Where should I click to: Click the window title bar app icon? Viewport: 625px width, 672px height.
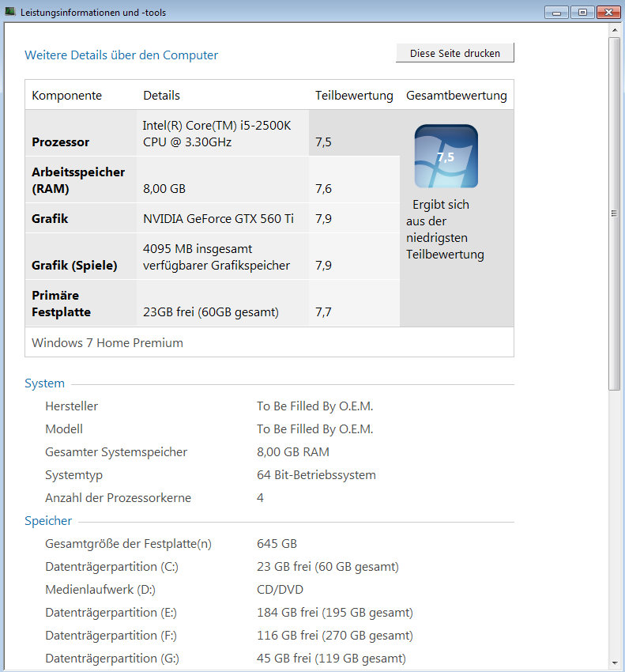point(10,12)
